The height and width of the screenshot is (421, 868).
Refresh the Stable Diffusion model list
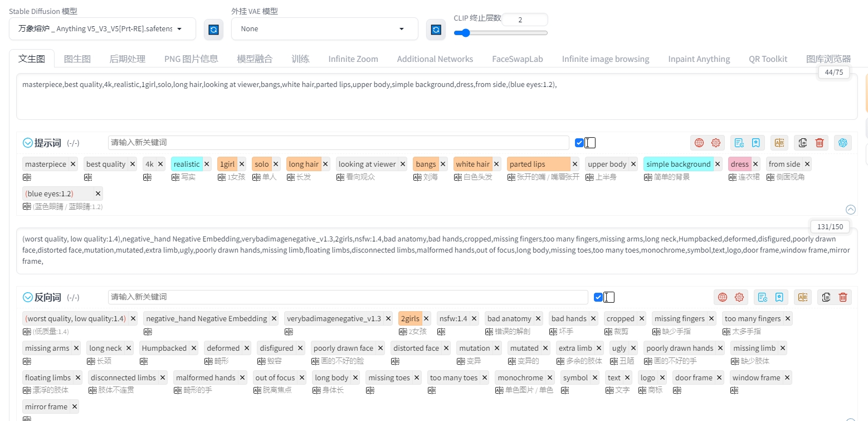213,30
